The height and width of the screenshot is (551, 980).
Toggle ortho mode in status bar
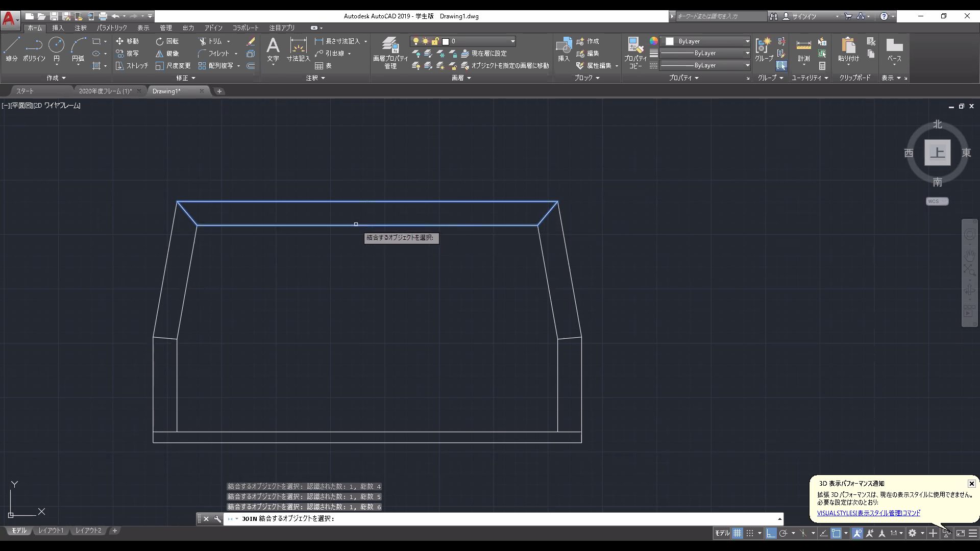click(771, 533)
